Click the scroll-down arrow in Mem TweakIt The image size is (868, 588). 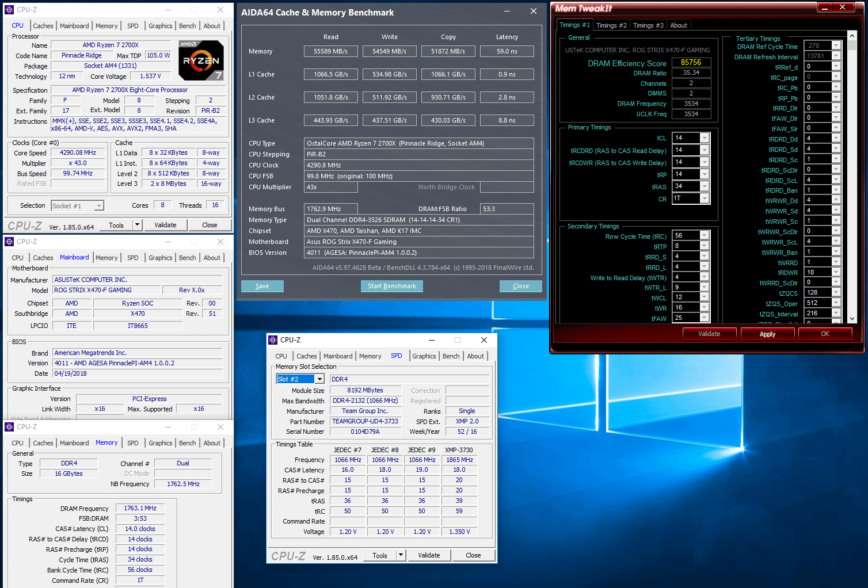pos(852,319)
